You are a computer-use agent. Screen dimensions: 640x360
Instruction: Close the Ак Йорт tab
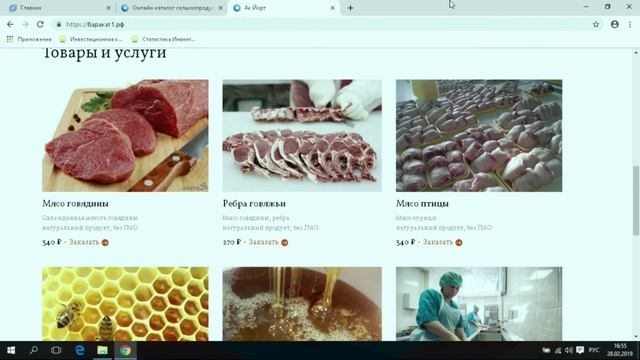click(x=333, y=8)
